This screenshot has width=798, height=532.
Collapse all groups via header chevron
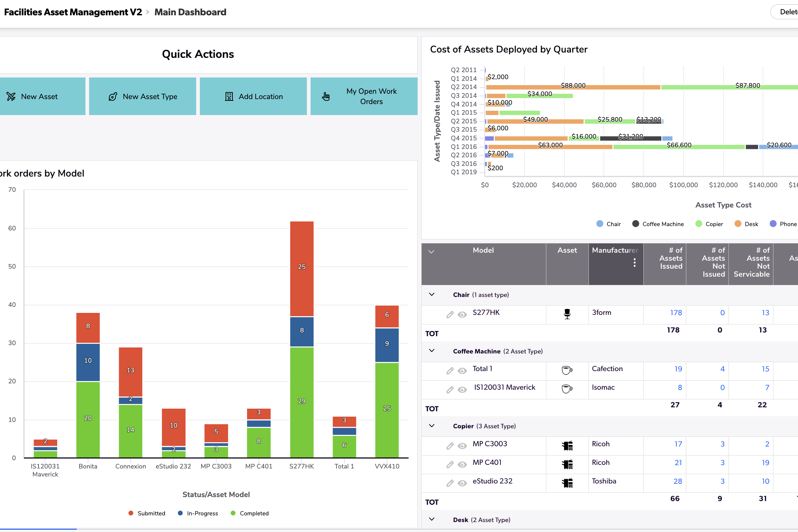[x=431, y=252]
